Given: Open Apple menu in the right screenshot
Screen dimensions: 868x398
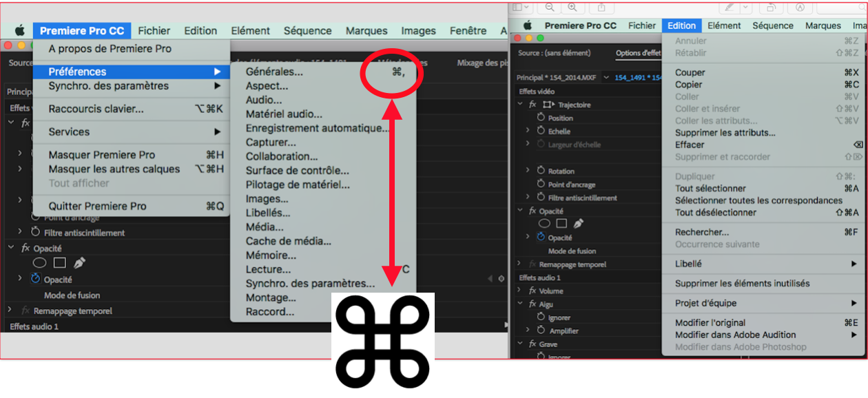Looking at the screenshot, I should tap(528, 25).
